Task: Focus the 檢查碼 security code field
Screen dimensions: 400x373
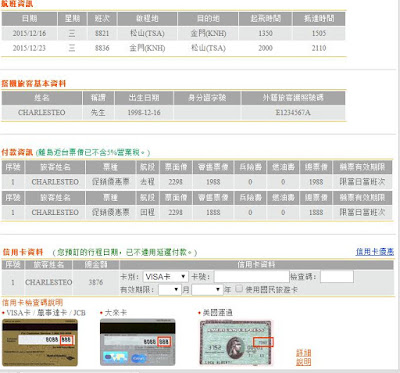Action: pos(337,277)
